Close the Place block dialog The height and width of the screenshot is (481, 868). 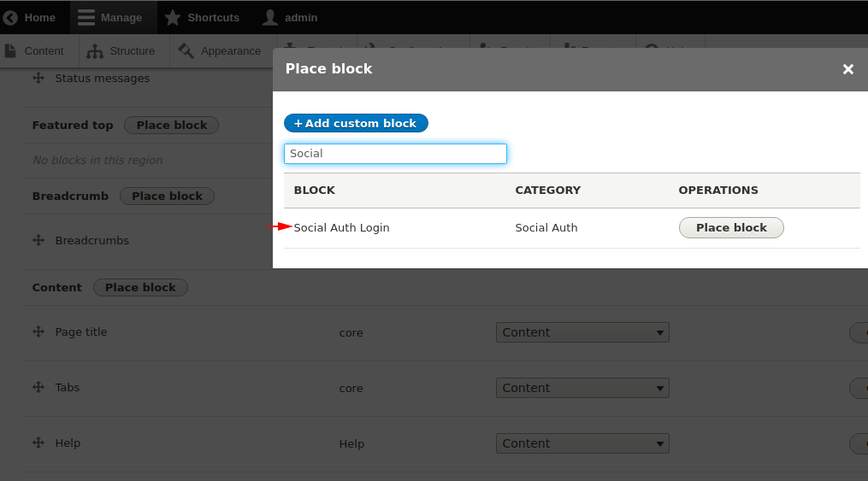(848, 69)
